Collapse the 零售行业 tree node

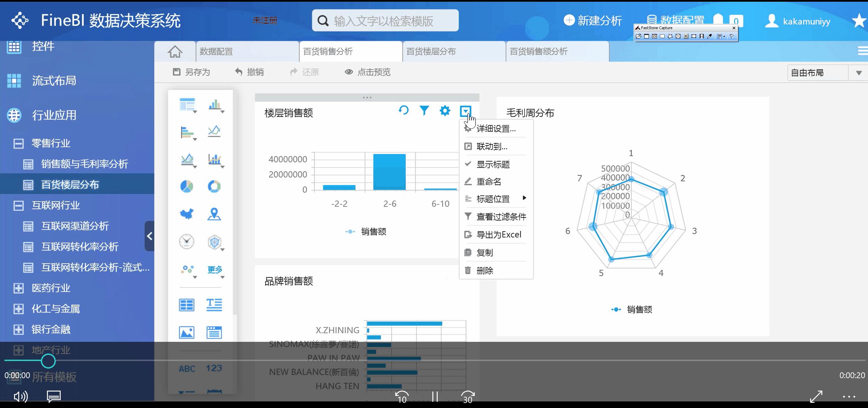19,143
